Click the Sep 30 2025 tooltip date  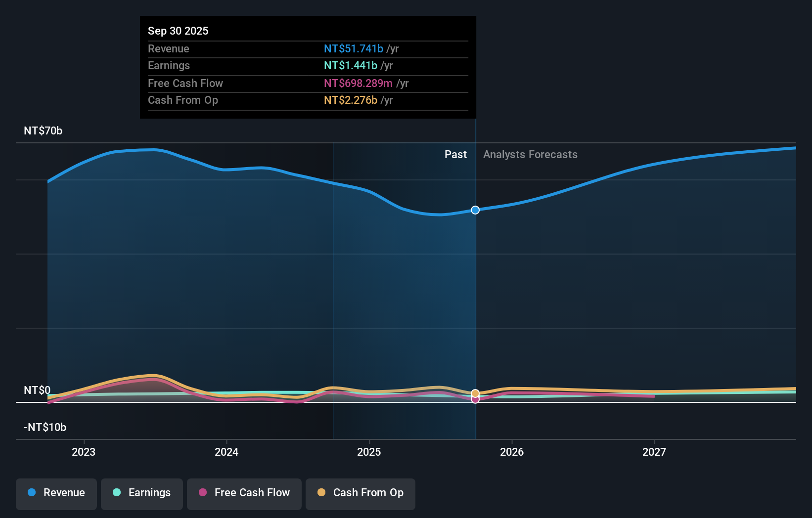click(x=178, y=31)
